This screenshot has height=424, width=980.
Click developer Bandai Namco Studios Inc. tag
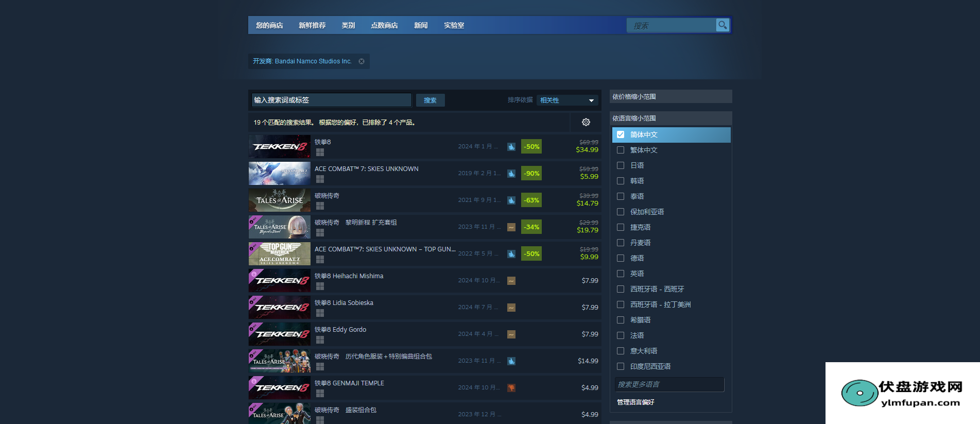click(x=313, y=61)
